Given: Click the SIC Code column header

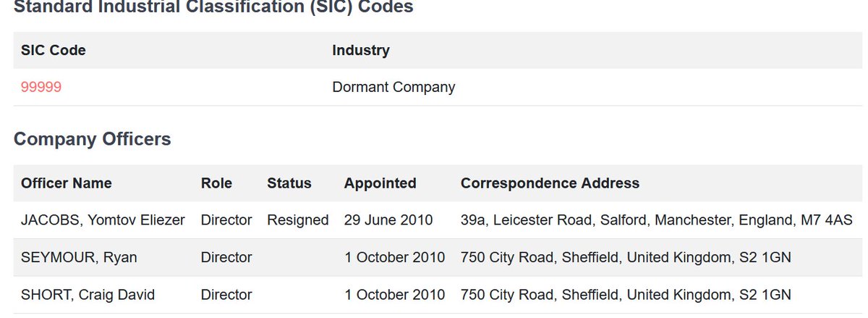Looking at the screenshot, I should (x=54, y=51).
